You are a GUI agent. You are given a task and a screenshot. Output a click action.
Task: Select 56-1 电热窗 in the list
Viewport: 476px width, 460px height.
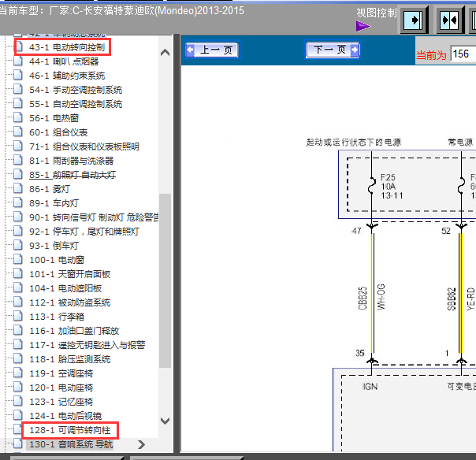point(54,118)
